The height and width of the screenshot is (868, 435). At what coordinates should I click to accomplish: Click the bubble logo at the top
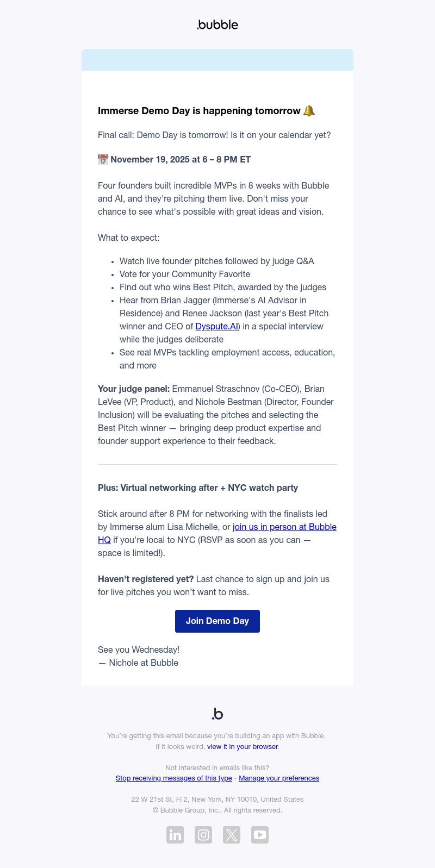point(217,24)
